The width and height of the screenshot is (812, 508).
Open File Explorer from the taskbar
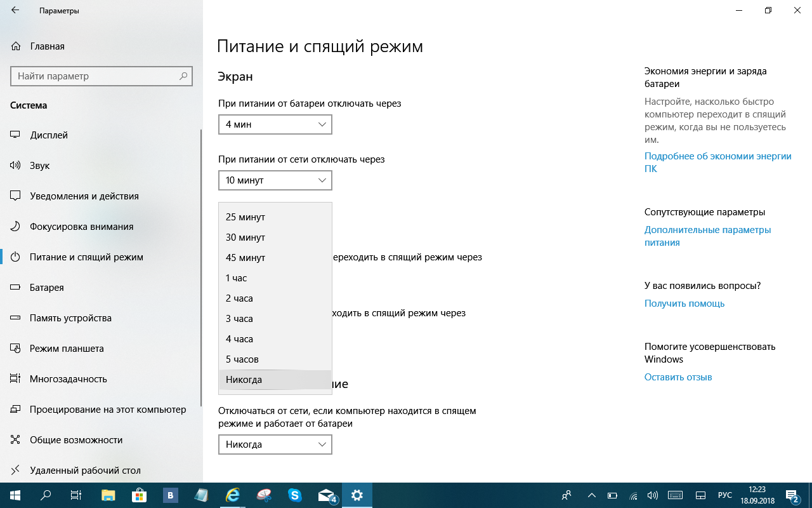tap(108, 495)
